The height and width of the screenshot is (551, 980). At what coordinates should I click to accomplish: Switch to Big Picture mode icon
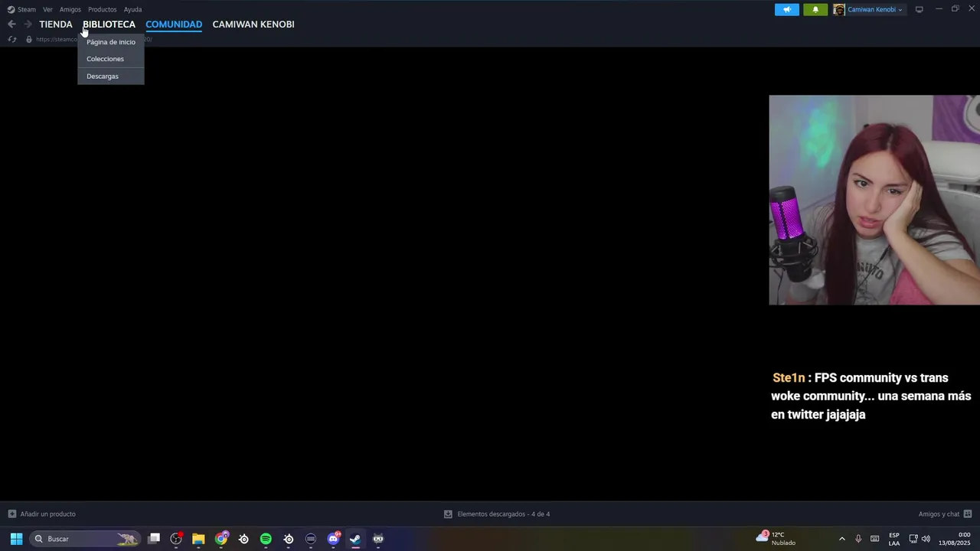(x=919, y=9)
